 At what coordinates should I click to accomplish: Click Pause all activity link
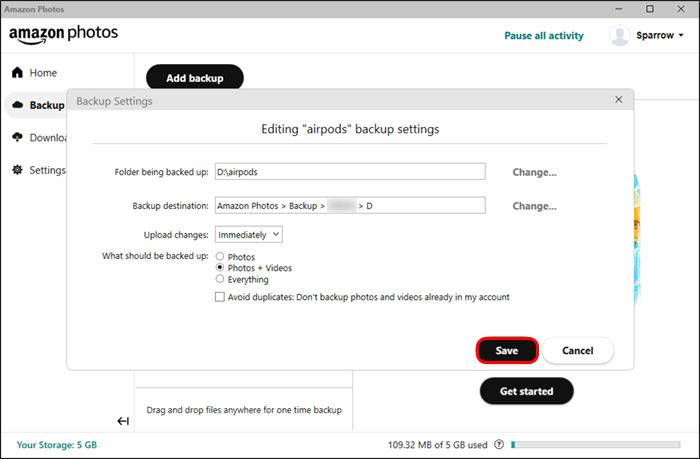click(x=544, y=36)
